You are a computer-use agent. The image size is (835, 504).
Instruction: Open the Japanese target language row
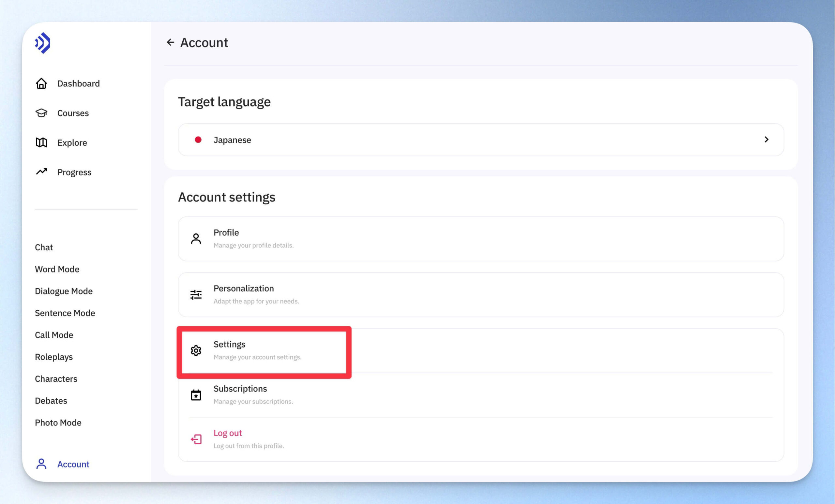pos(481,140)
